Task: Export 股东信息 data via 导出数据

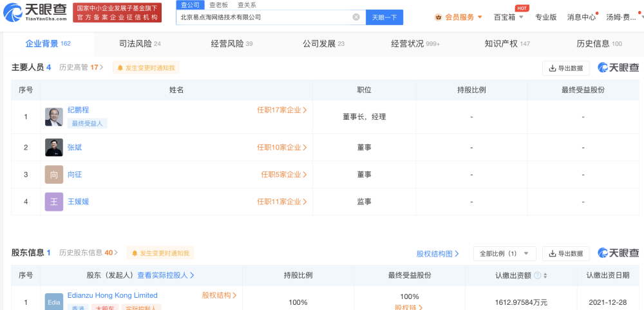Action: pos(565,253)
